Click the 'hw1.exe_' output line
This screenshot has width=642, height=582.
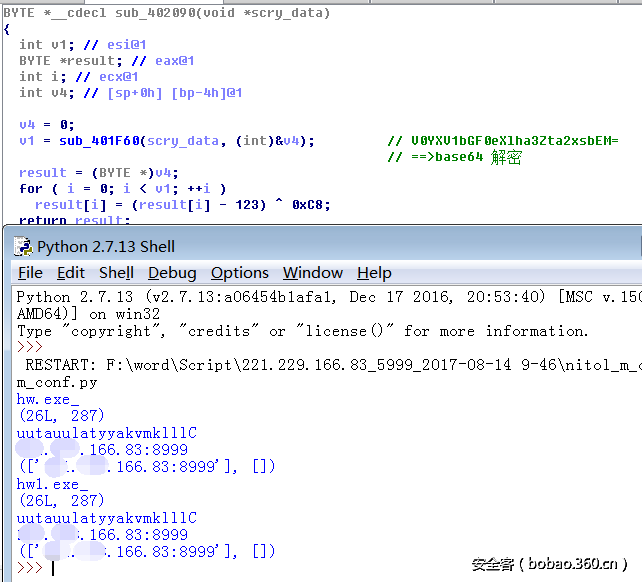pos(52,484)
